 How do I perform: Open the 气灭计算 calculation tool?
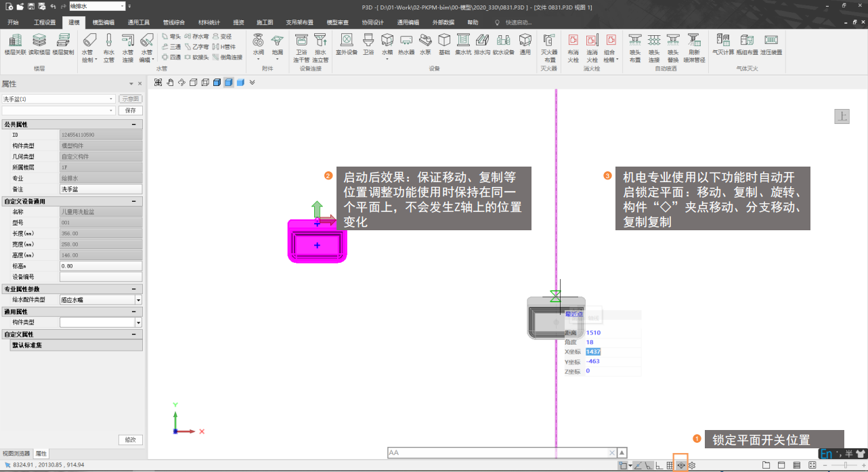tap(723, 44)
